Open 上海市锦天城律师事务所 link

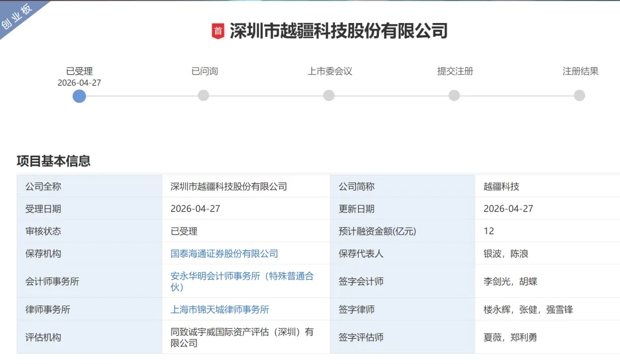220,309
